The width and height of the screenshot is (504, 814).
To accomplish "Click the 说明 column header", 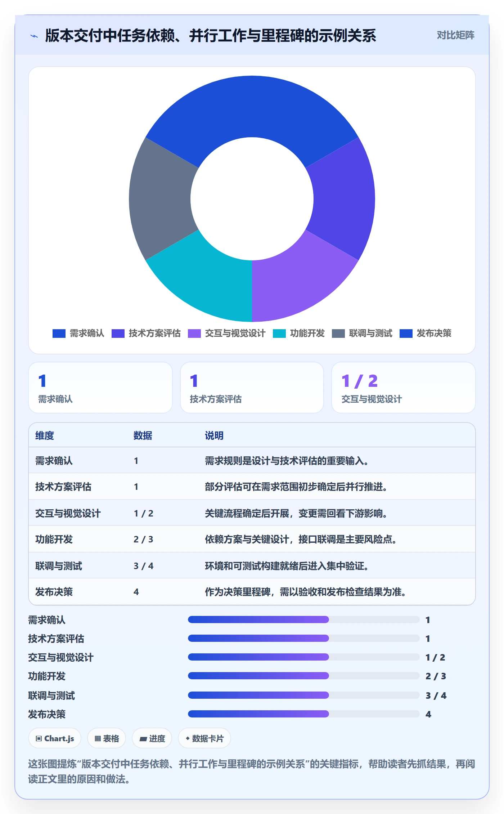I will (214, 435).
